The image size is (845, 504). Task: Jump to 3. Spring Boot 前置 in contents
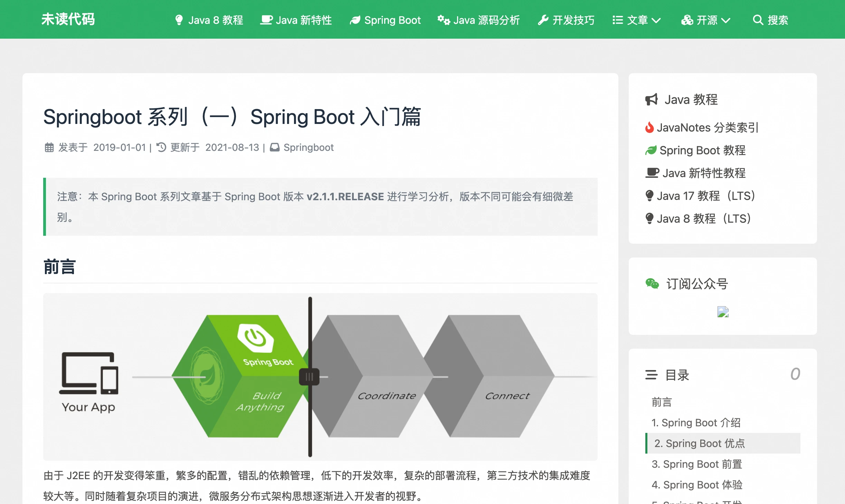coord(697,464)
